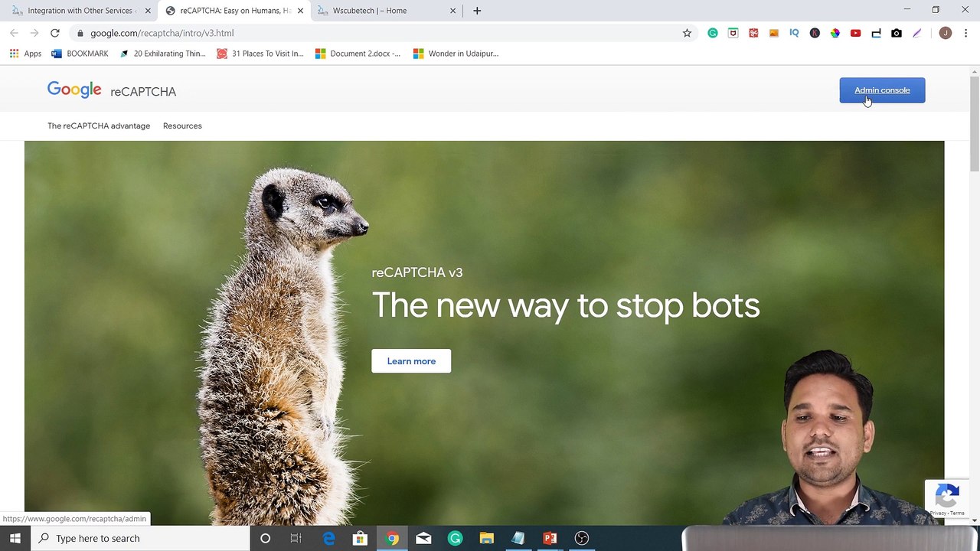The width and height of the screenshot is (980, 551).
Task: Open the Chrome profile avatar J
Action: [946, 33]
